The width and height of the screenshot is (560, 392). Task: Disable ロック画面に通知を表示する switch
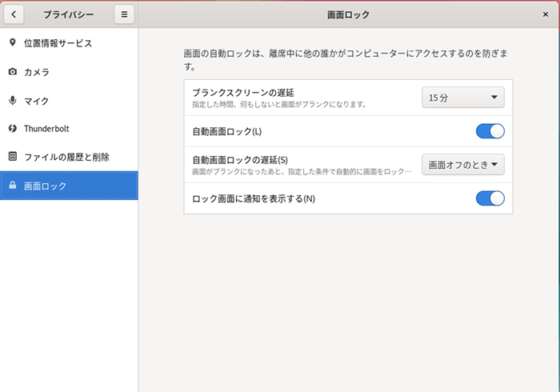pos(490,198)
